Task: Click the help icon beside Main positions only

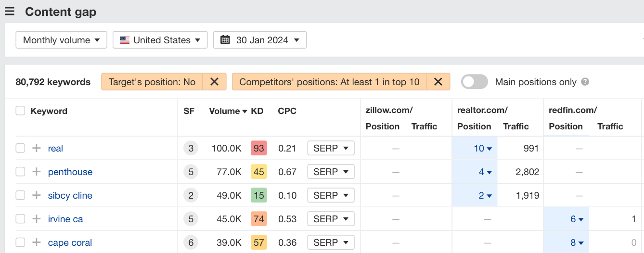Action: click(x=585, y=82)
